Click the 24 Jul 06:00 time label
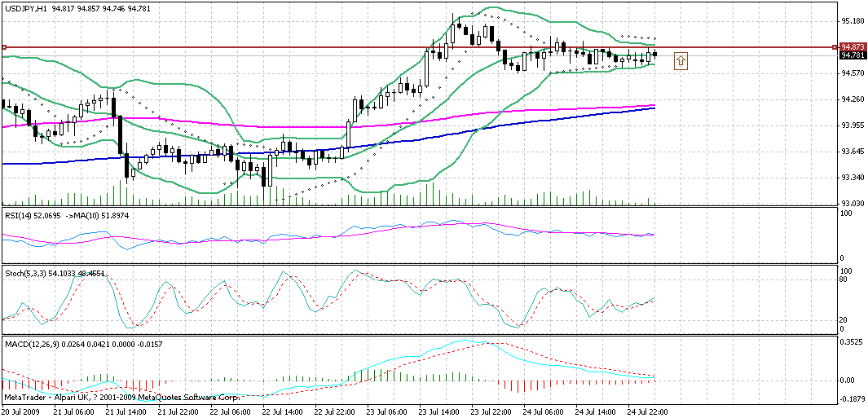This screenshot has height=418, width=868. tap(544, 412)
